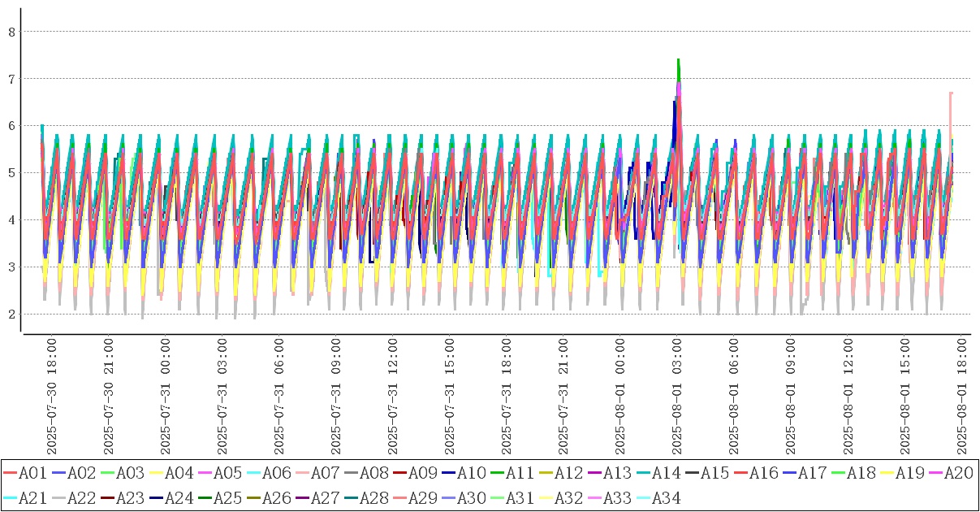
Task: Click the A04 yellow legend swatch
Action: (x=156, y=473)
